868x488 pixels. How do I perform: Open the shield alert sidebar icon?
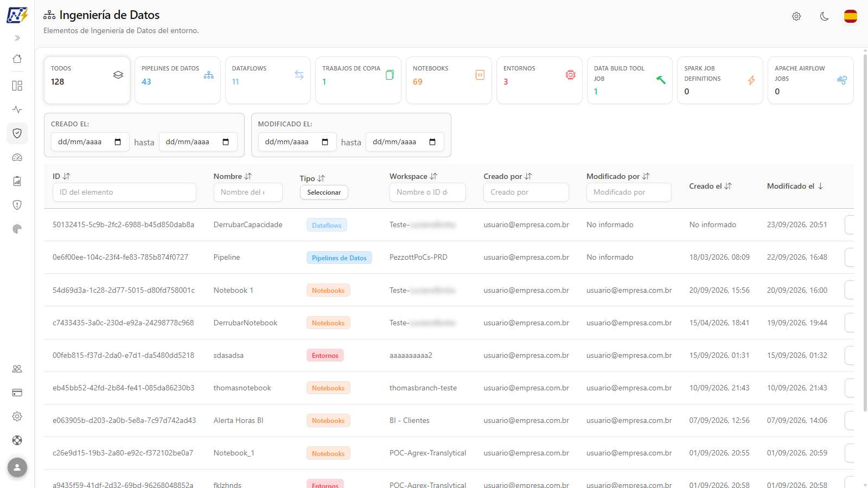click(x=17, y=205)
